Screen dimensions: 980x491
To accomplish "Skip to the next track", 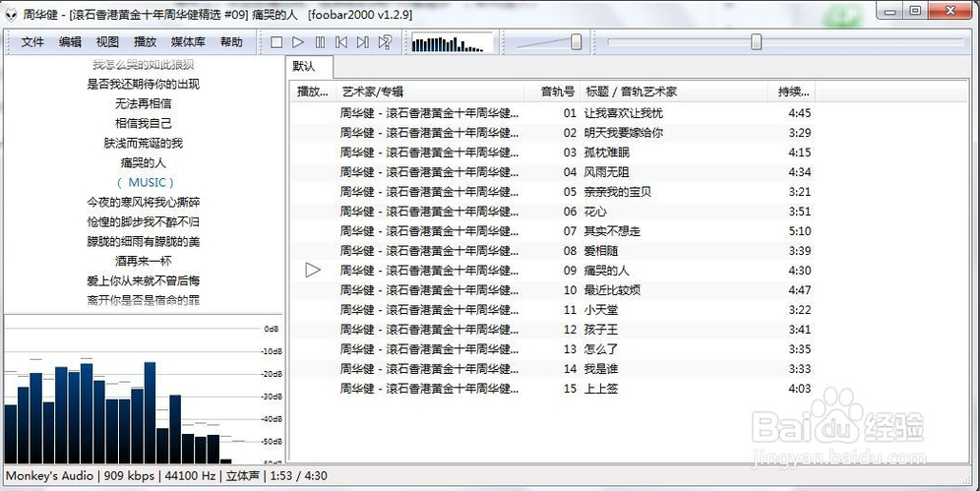I will tap(362, 42).
